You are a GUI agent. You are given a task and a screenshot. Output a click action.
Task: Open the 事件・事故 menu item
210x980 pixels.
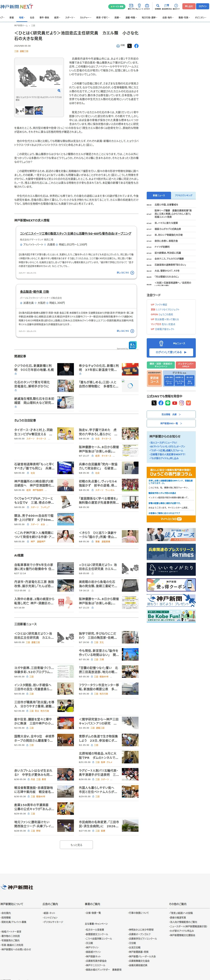pyautogui.click(x=44, y=17)
